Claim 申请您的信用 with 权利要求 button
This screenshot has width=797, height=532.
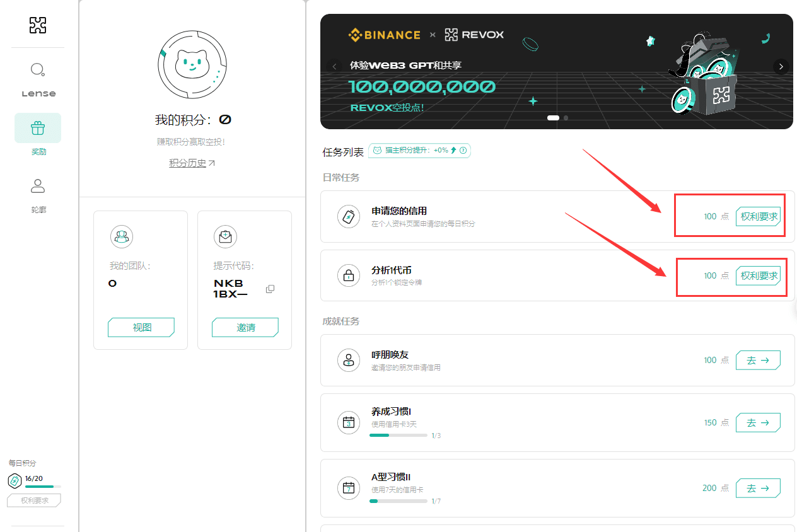click(758, 216)
